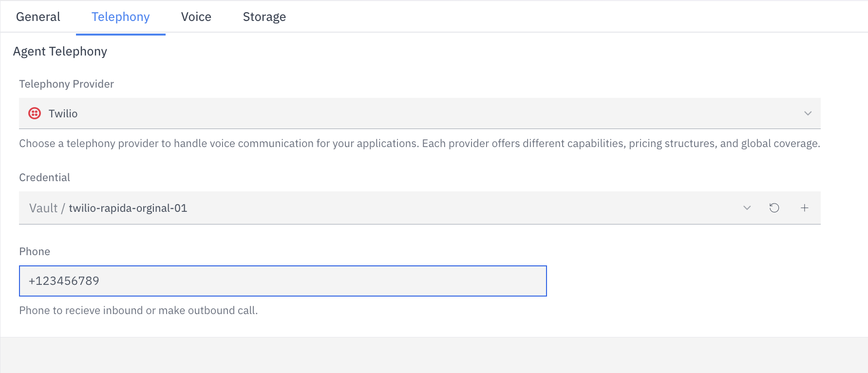The width and height of the screenshot is (868, 373).
Task: Refresh the credential list icon
Action: [x=774, y=208]
